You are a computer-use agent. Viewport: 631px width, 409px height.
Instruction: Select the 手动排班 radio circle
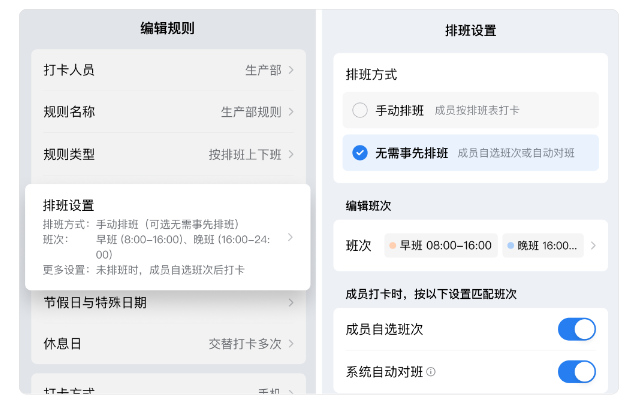pyautogui.click(x=360, y=110)
